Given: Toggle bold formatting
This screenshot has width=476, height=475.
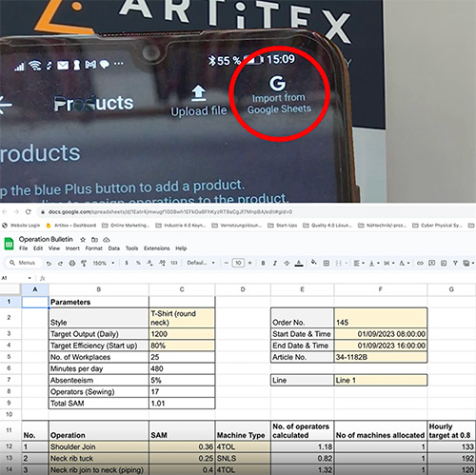Looking at the screenshot, I should [x=263, y=263].
